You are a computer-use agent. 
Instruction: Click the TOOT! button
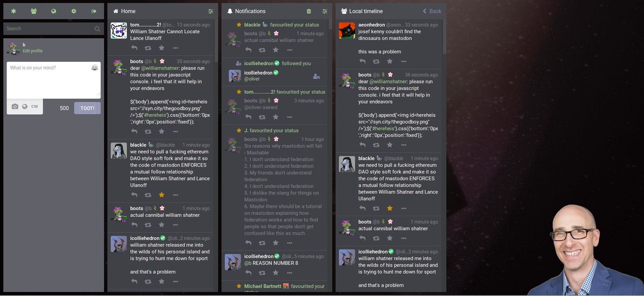pyautogui.click(x=88, y=108)
